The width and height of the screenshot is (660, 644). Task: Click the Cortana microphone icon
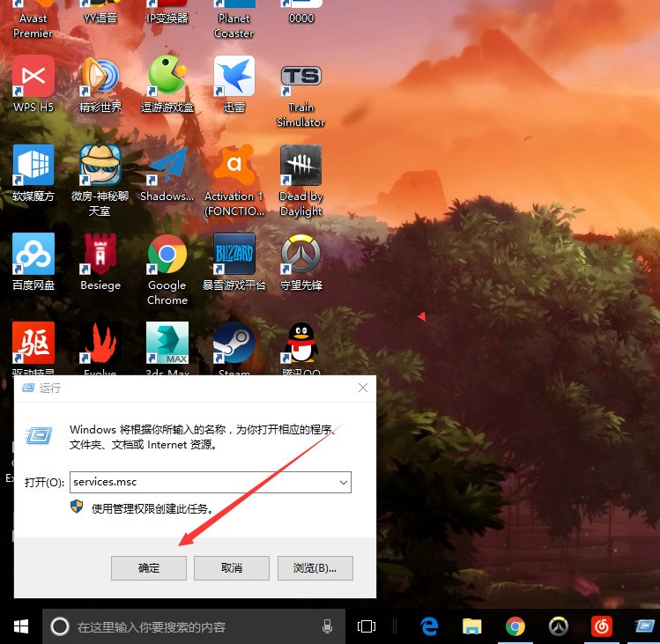point(327,626)
